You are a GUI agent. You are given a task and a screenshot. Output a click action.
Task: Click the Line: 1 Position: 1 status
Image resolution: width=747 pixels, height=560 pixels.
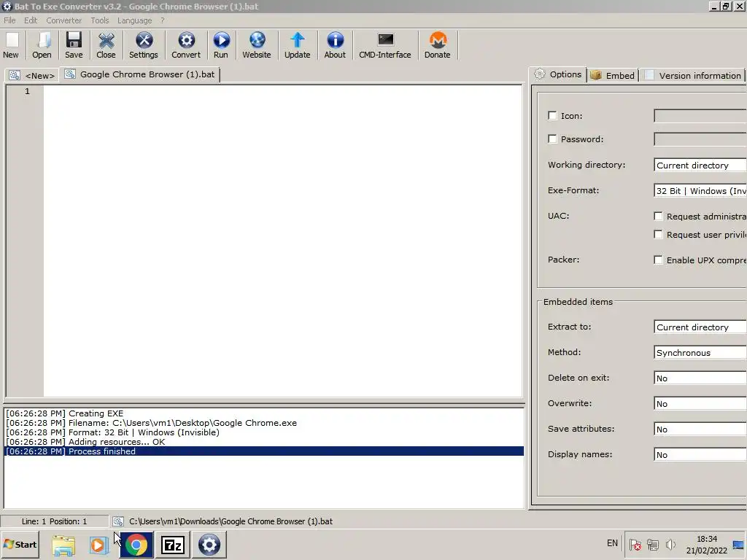pos(54,521)
